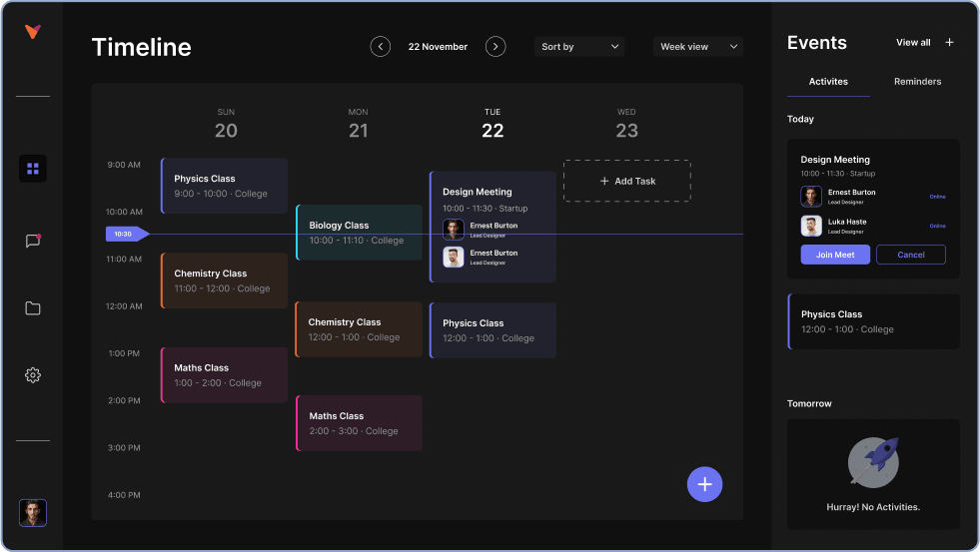This screenshot has width=980, height=552.
Task: Open the folder icon in sidebar
Action: [x=33, y=307]
